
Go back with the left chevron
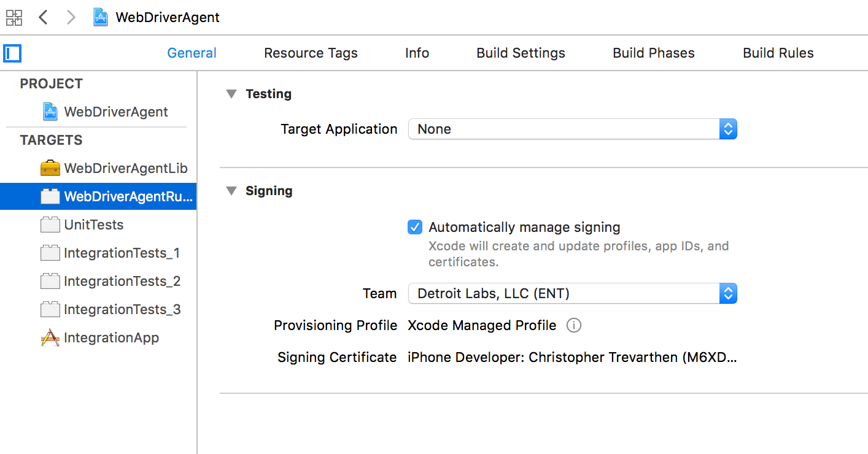(x=43, y=17)
